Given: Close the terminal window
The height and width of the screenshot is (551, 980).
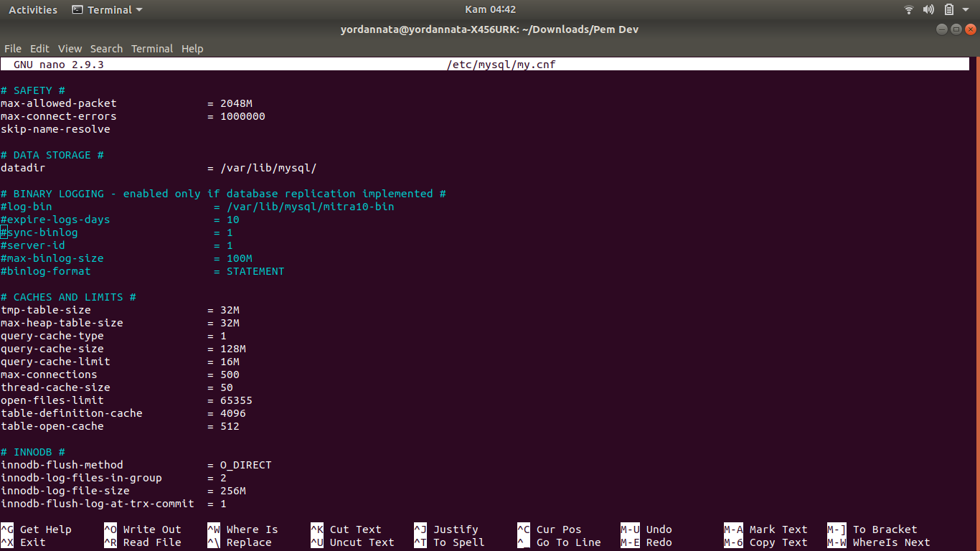Looking at the screenshot, I should [970, 29].
